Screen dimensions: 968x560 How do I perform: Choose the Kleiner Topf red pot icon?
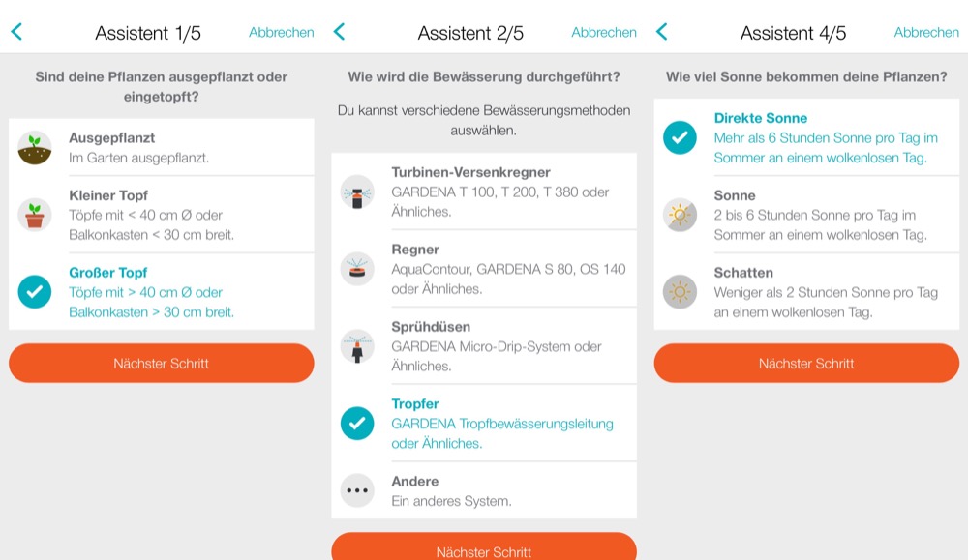[35, 215]
